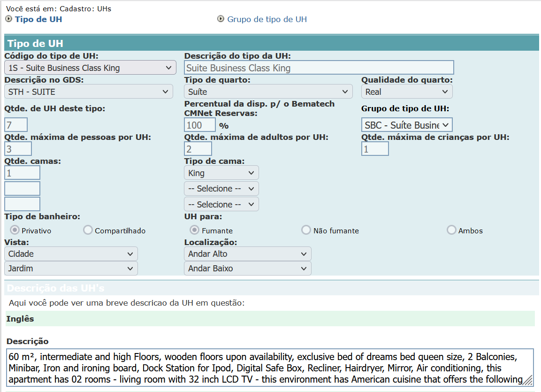
Task: Click the third empty Qtde. camas field
Action: click(22, 204)
